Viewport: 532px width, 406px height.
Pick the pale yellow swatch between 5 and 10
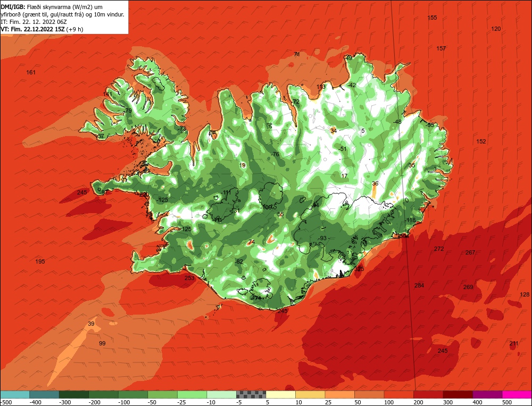pyautogui.click(x=280, y=394)
